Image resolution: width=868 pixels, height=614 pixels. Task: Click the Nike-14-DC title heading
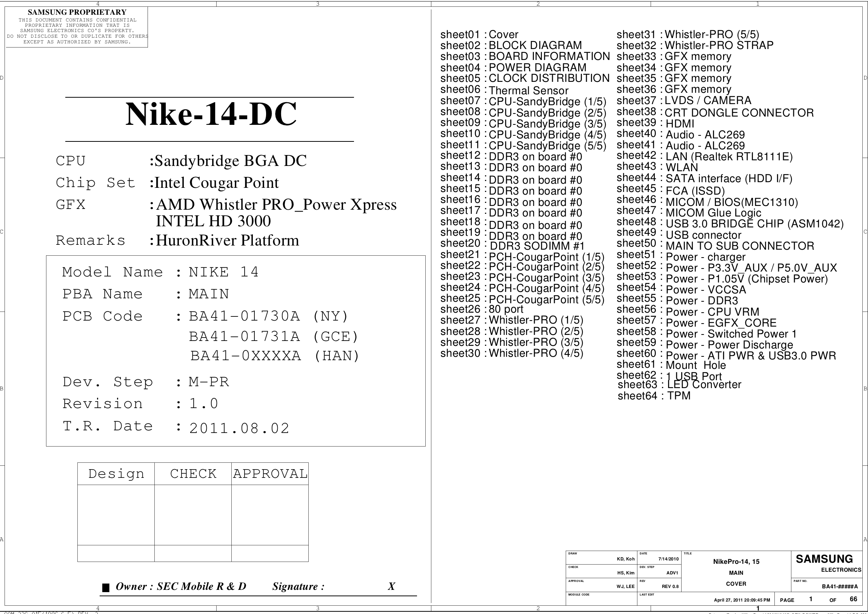coord(211,114)
